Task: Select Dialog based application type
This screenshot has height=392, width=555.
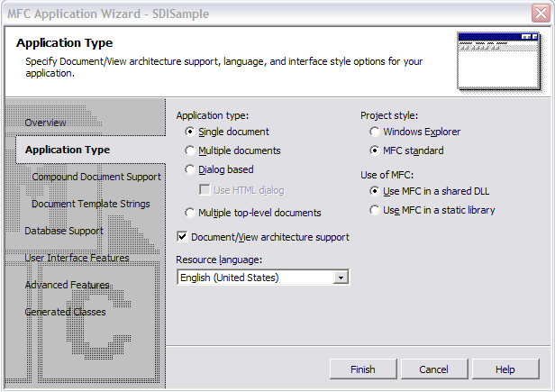Action: point(190,169)
